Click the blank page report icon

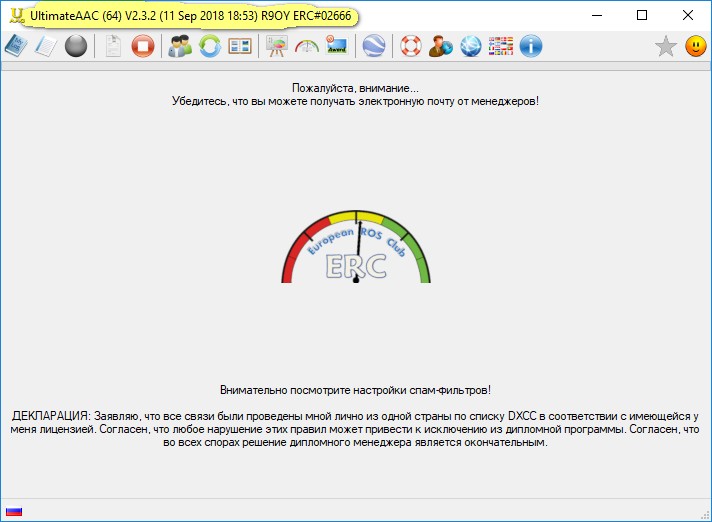pyautogui.click(x=113, y=46)
